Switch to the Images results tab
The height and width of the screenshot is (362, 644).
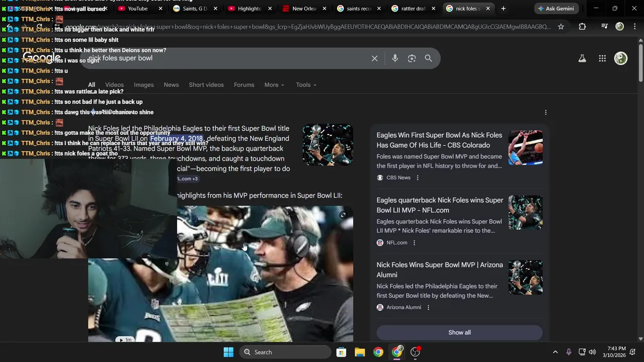click(x=143, y=84)
